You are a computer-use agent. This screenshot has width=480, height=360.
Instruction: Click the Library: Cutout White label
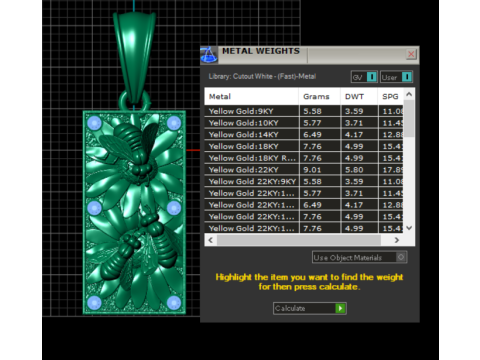click(x=262, y=76)
